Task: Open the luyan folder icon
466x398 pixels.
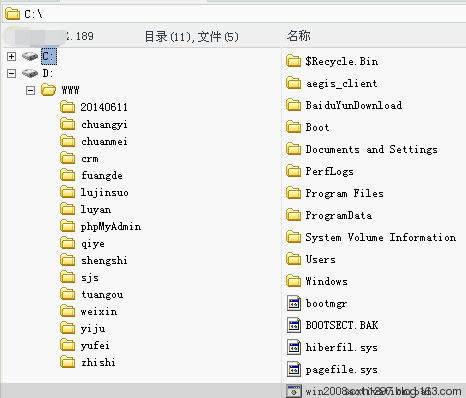Action: (x=68, y=209)
